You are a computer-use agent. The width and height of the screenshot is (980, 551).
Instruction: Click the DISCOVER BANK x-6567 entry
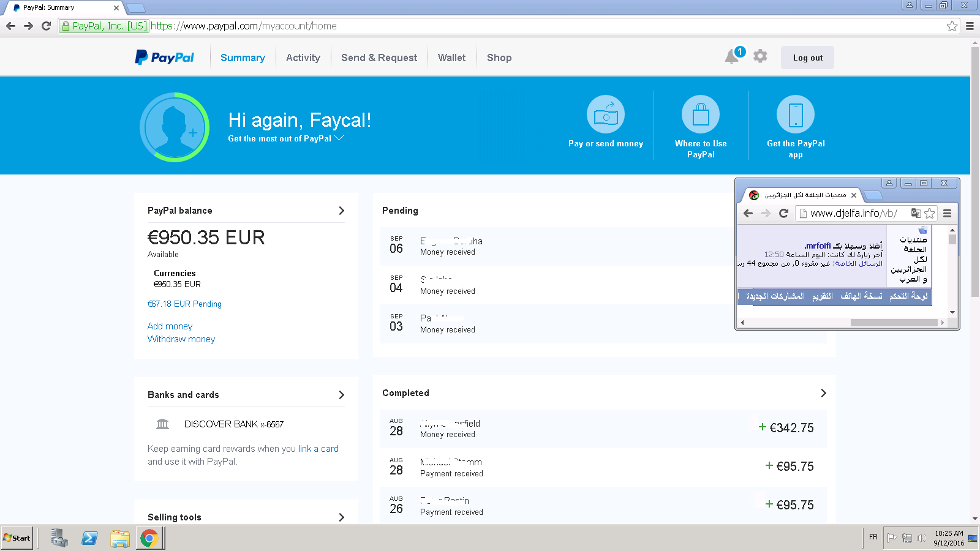click(234, 424)
